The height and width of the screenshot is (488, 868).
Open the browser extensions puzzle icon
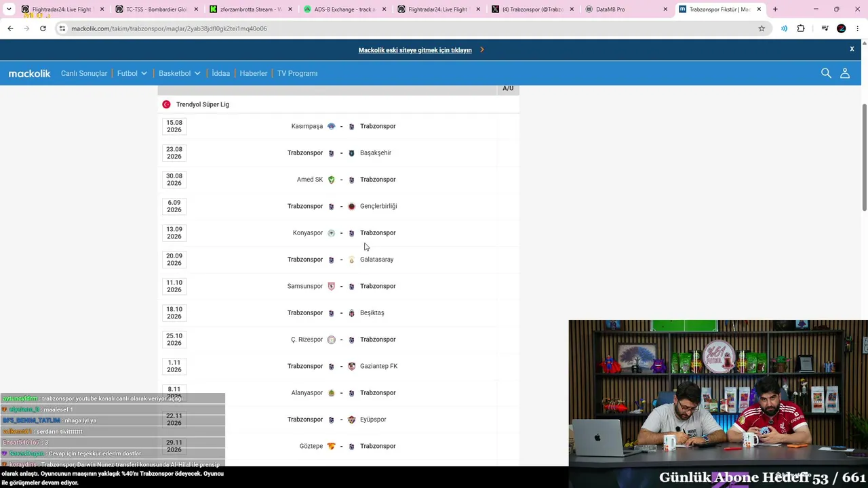(801, 28)
